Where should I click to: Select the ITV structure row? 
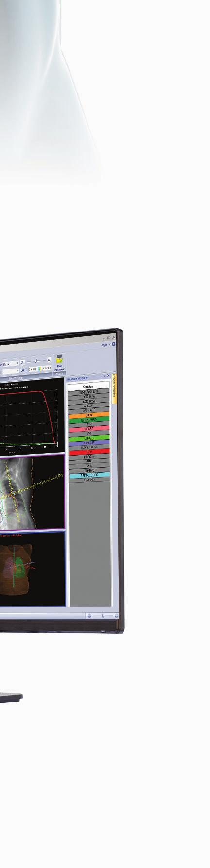pos(89,433)
